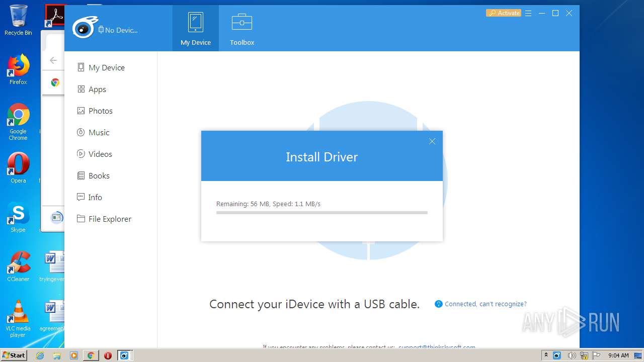644x362 pixels.
Task: Open Windows Explorer from the taskbar
Action: [x=57, y=355]
